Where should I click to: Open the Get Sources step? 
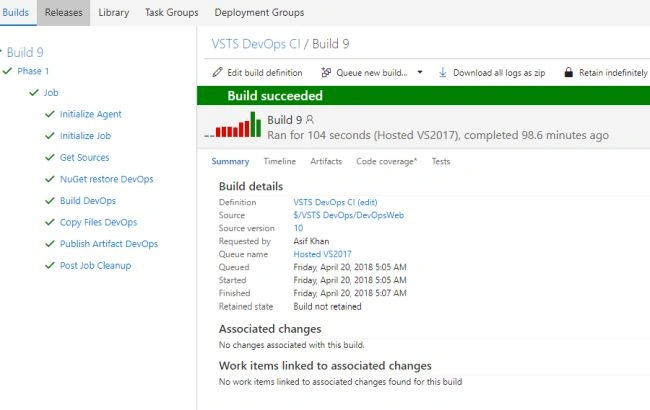pyautogui.click(x=84, y=157)
